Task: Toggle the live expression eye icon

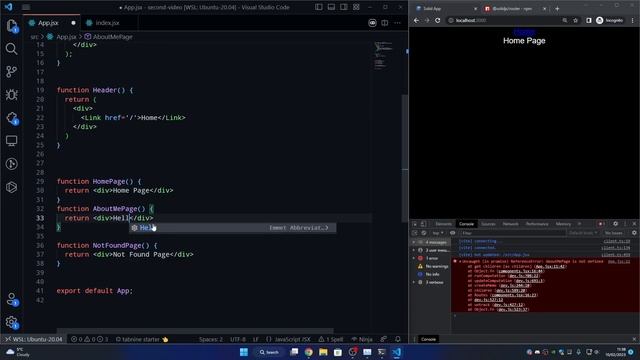Action: (x=453, y=233)
